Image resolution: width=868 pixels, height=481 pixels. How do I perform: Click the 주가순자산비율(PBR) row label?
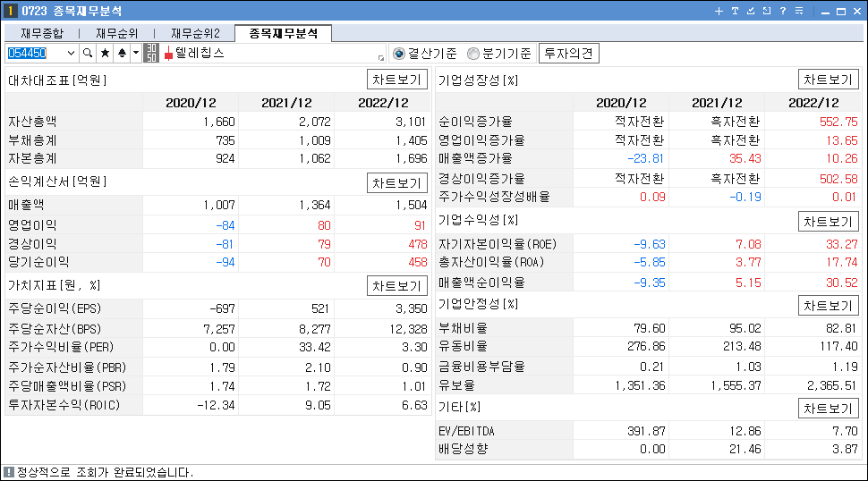click(x=67, y=367)
